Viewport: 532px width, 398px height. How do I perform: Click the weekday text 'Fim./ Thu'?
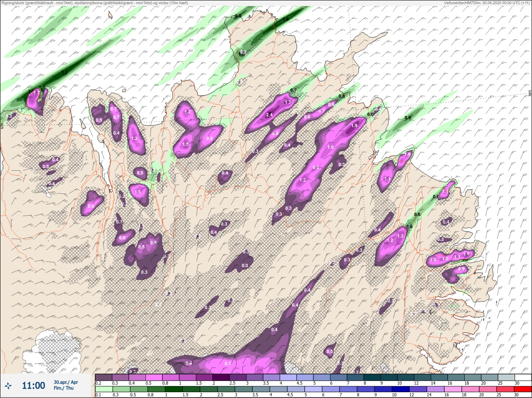(63, 388)
